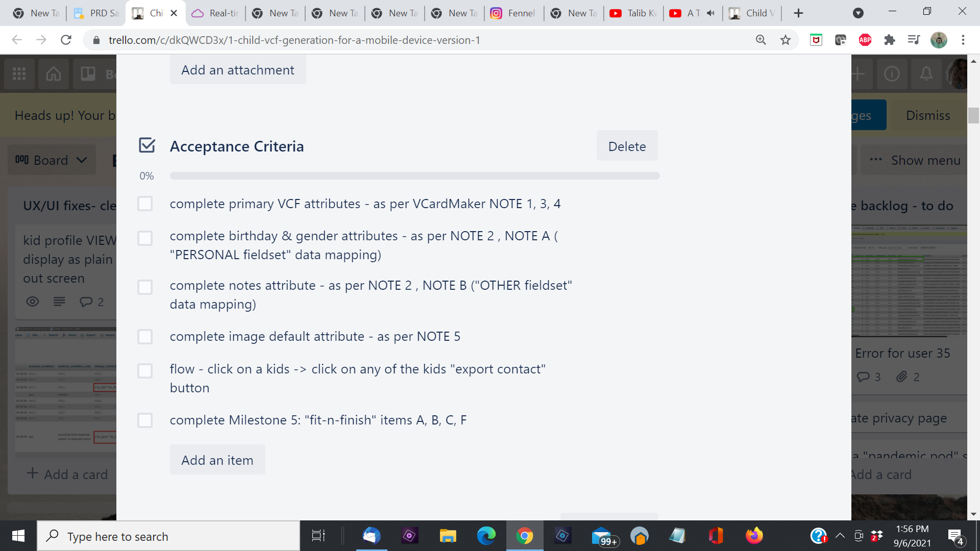The image size is (980, 551).
Task: Click the AdBlock Plus extension icon
Action: pos(865,40)
